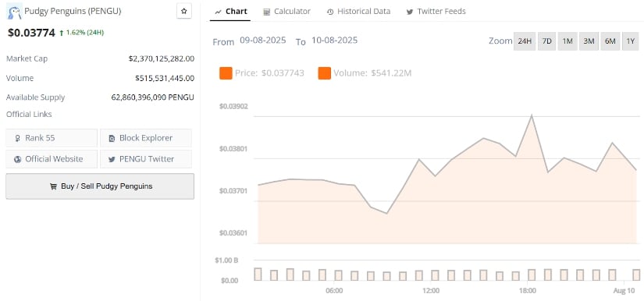Set zoom to 7D

[x=546, y=41]
